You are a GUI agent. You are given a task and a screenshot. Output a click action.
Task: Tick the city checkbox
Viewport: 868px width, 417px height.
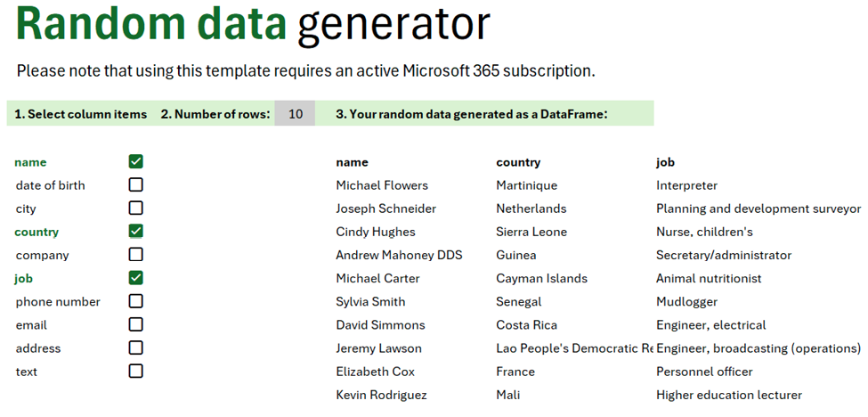tap(135, 208)
